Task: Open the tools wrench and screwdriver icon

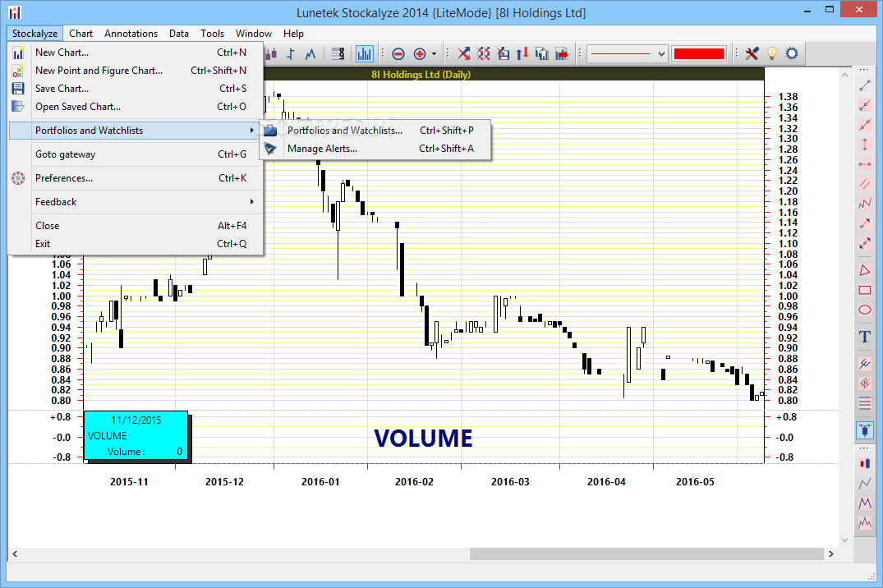Action: (x=752, y=54)
